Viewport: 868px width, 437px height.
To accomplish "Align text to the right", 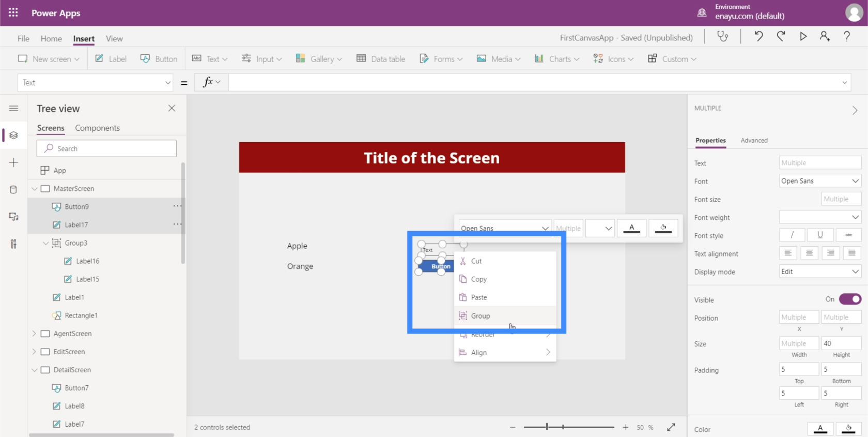I will [830, 253].
